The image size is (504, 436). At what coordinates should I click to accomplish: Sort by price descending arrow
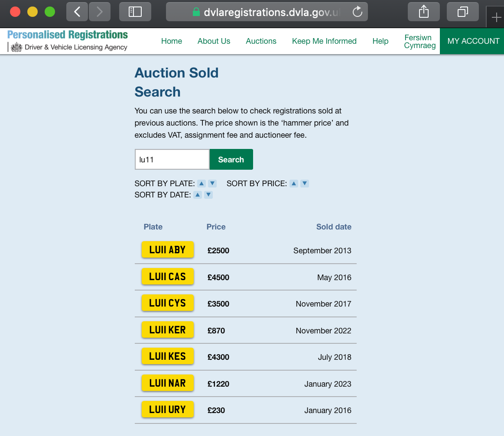tap(305, 183)
